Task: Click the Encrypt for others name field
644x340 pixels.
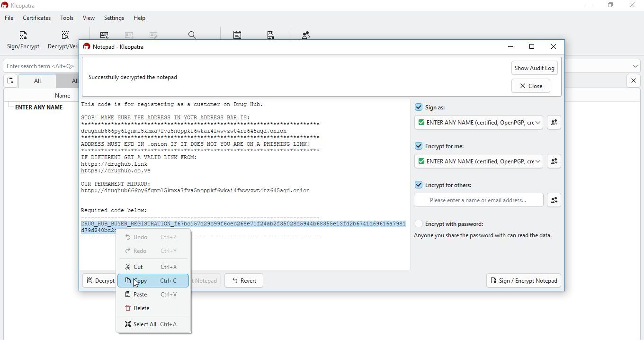Action: pos(478,200)
